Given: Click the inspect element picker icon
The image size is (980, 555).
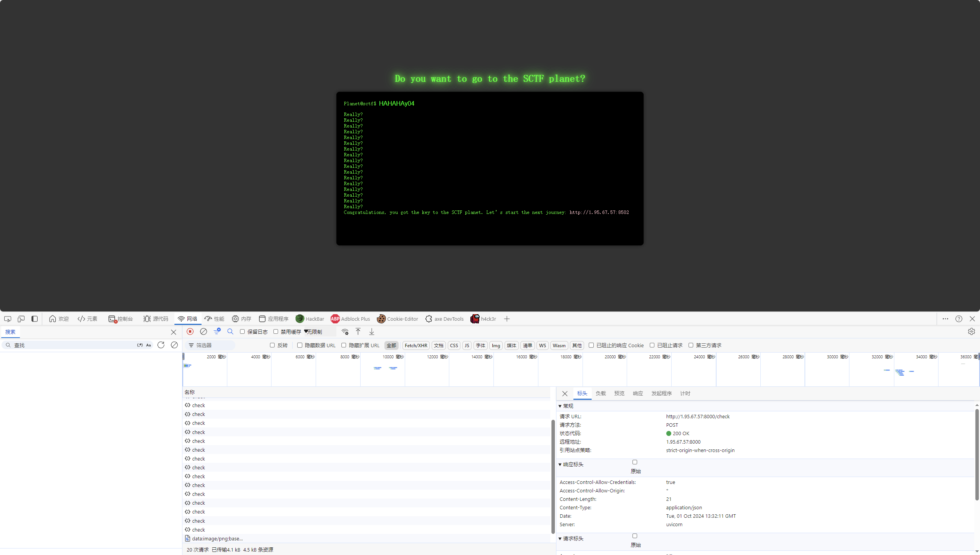Looking at the screenshot, I should tap(8, 319).
